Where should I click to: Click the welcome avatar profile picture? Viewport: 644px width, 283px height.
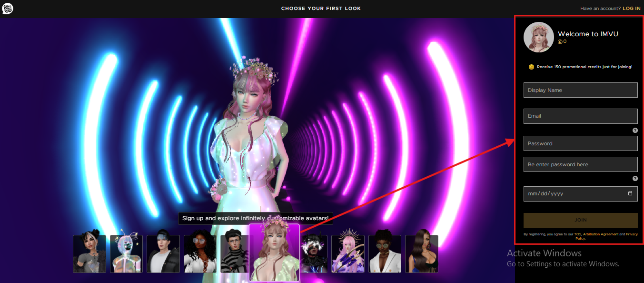[x=539, y=37]
